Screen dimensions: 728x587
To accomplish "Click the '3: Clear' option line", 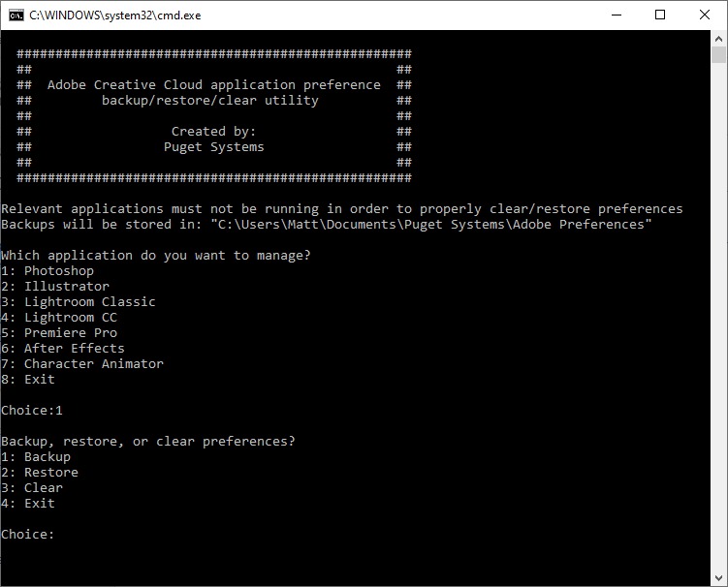I will (32, 488).
